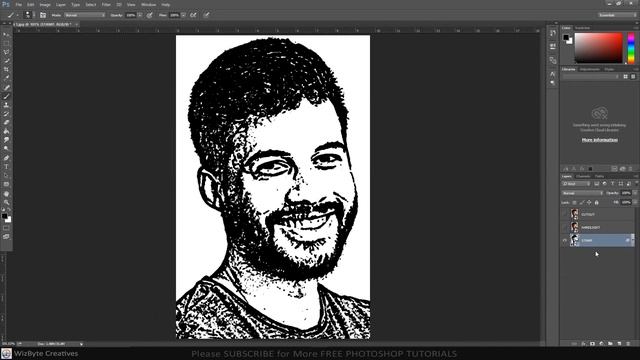Viewport: 640px width, 360px height.
Task: Hide the selected bottom layer
Action: tap(565, 240)
